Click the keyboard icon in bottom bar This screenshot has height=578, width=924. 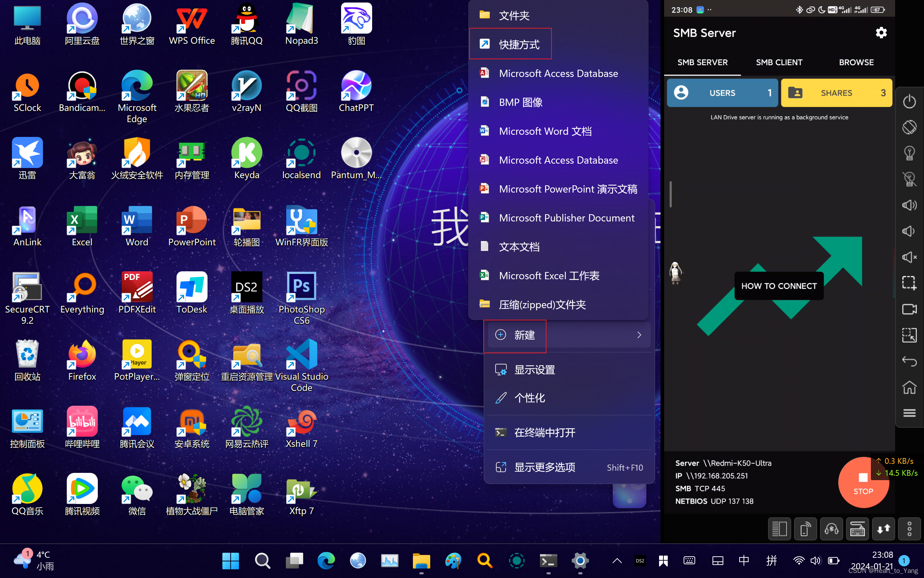(858, 529)
